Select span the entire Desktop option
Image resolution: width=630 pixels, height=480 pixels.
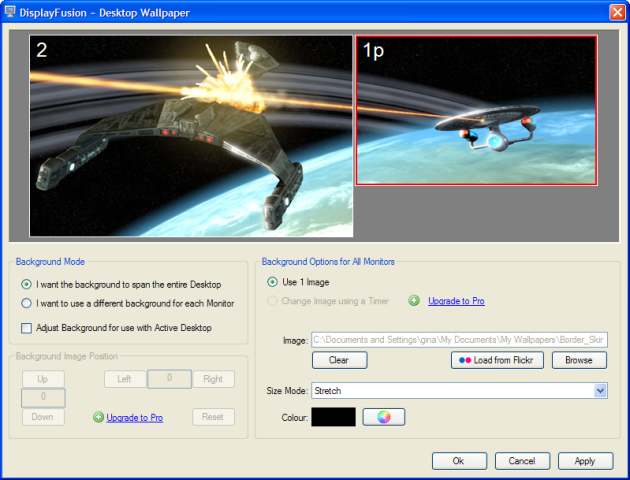(27, 284)
